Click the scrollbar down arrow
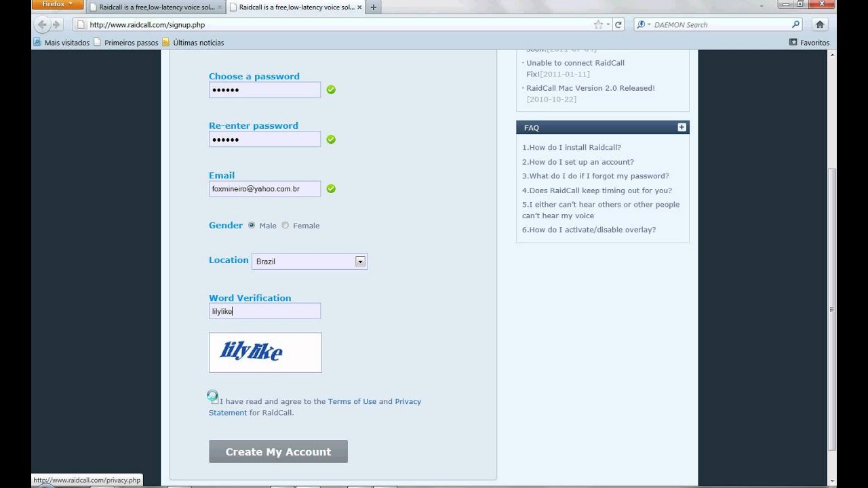The height and width of the screenshot is (488, 868). [832, 480]
